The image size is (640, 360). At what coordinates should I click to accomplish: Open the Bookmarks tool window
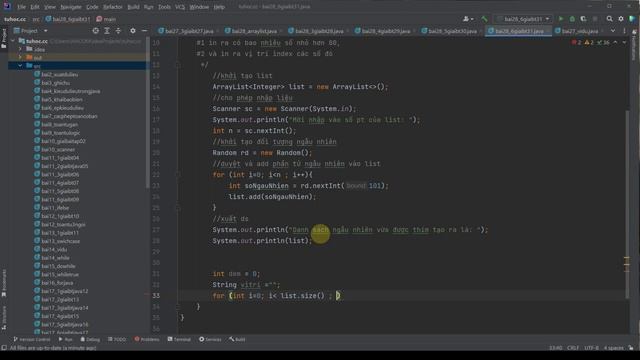point(4,283)
